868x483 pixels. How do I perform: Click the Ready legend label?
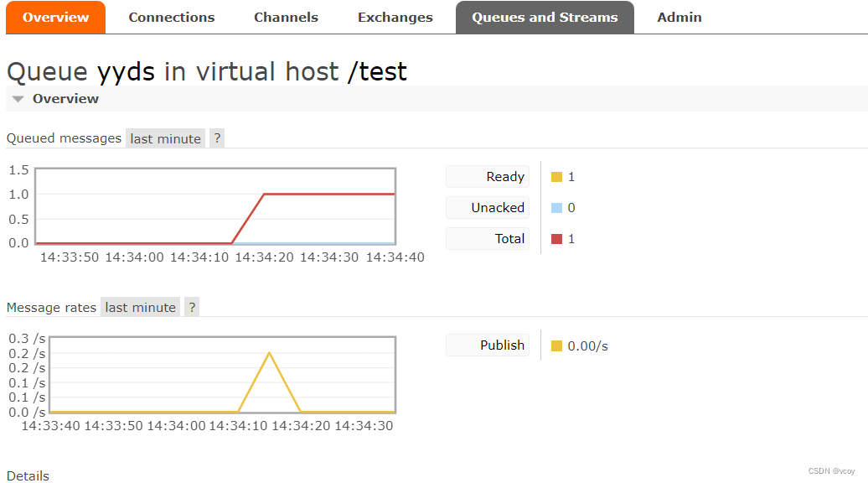[488, 177]
